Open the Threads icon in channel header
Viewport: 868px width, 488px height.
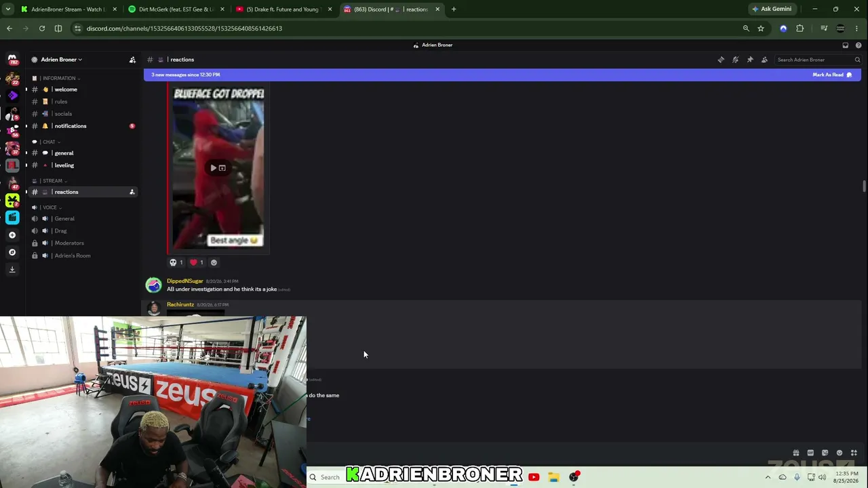click(721, 60)
